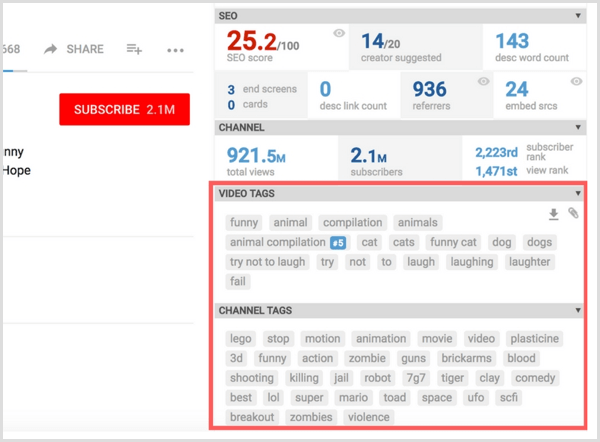
Task: Click the 24 embed srcs count
Action: [x=517, y=90]
